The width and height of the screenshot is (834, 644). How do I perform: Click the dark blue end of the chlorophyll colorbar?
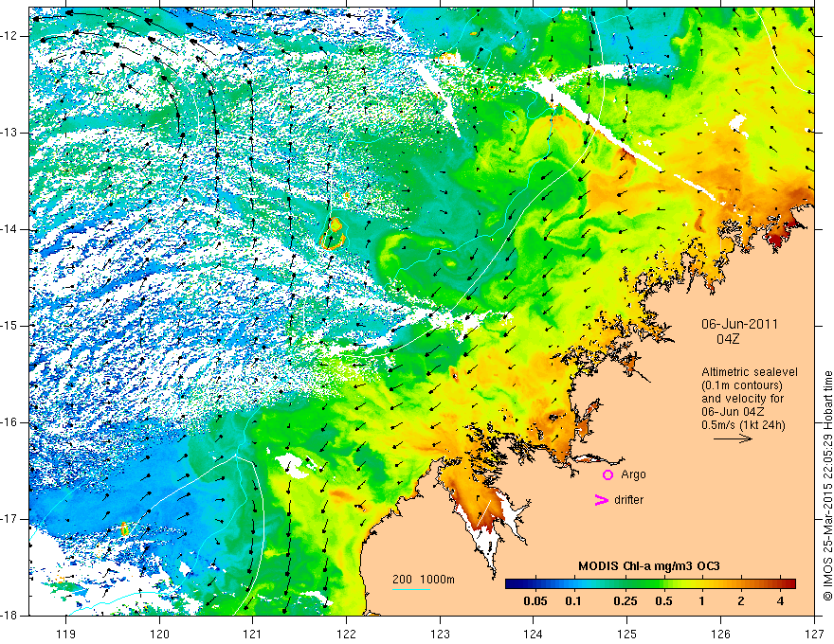pos(512,584)
